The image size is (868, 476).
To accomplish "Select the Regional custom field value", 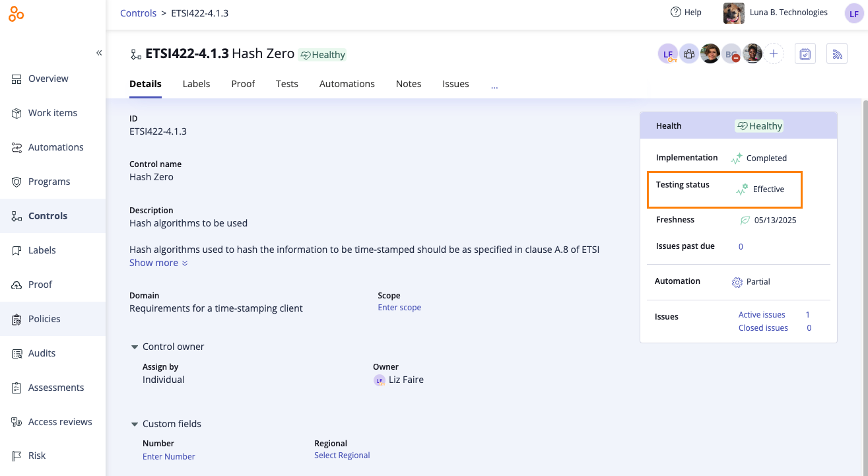I will click(x=342, y=456).
